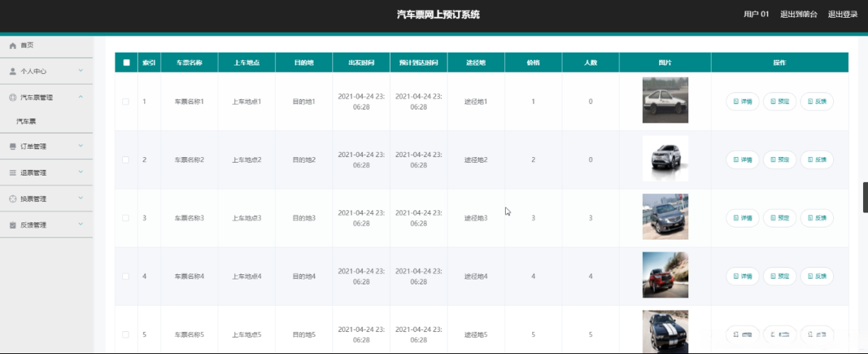Select the checkbox for row 3
This screenshot has height=354, width=868.
(x=126, y=218)
